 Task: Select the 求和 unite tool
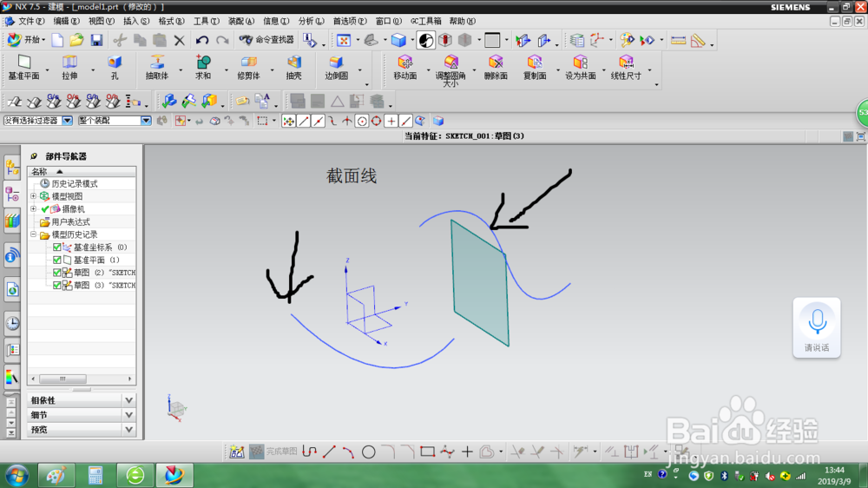tap(203, 68)
